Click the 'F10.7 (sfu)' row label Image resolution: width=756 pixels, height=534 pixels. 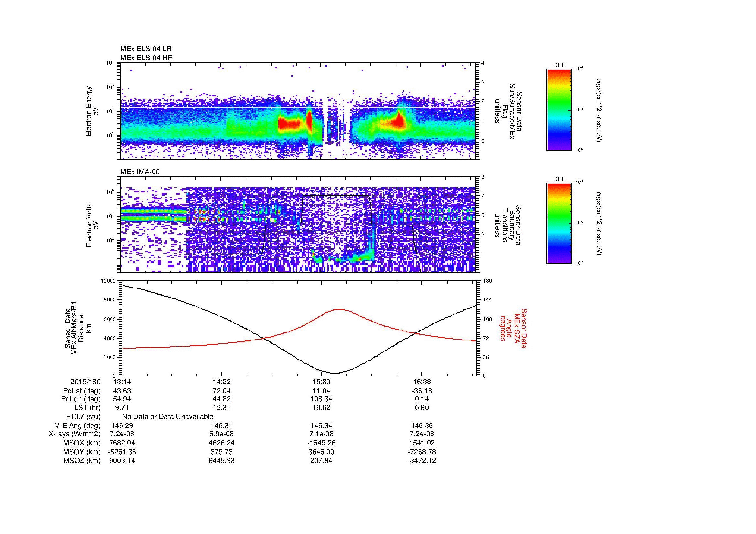click(83, 417)
